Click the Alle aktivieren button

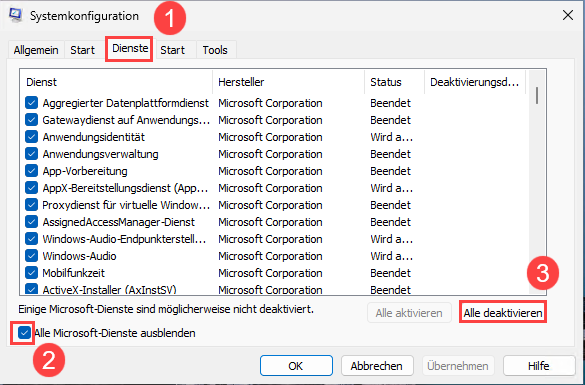click(x=409, y=313)
